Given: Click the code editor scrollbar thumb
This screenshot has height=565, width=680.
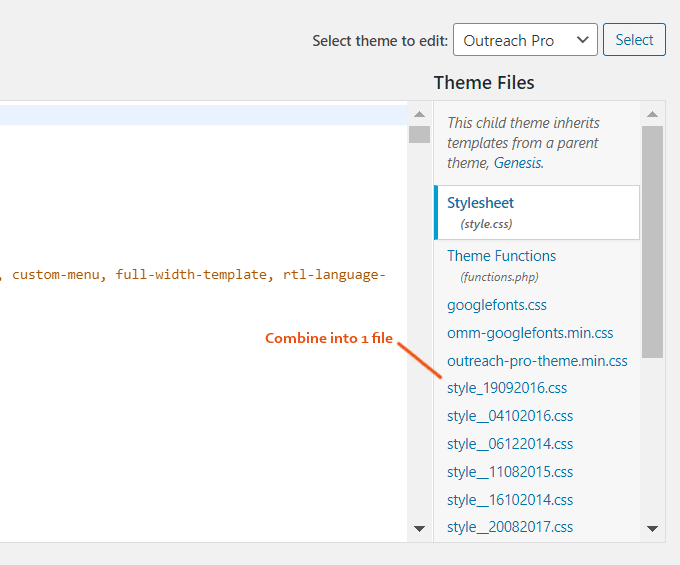Looking at the screenshot, I should coord(419,134).
